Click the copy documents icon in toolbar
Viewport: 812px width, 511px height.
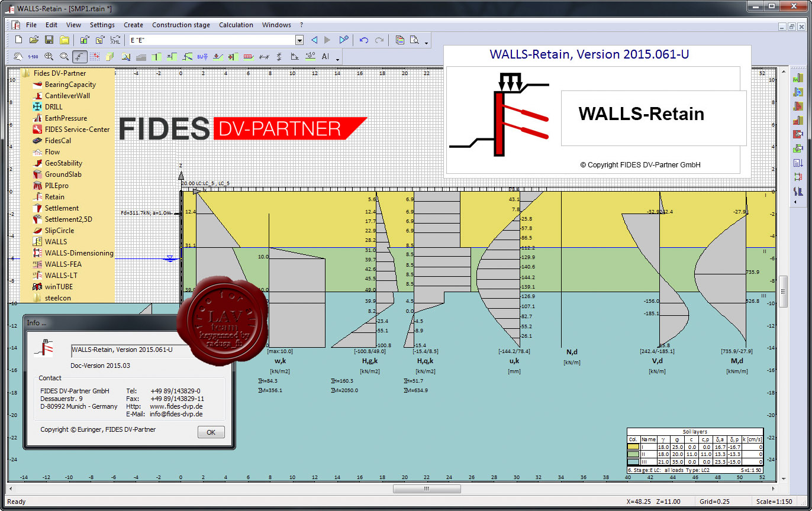point(399,40)
